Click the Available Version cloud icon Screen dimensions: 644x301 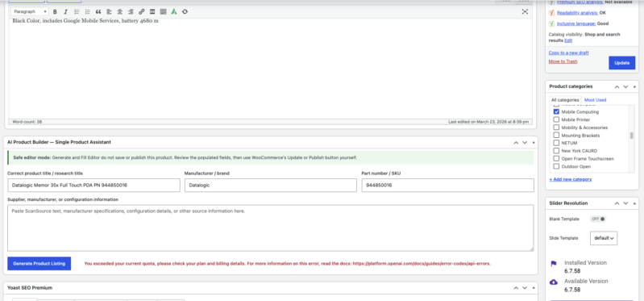click(554, 282)
